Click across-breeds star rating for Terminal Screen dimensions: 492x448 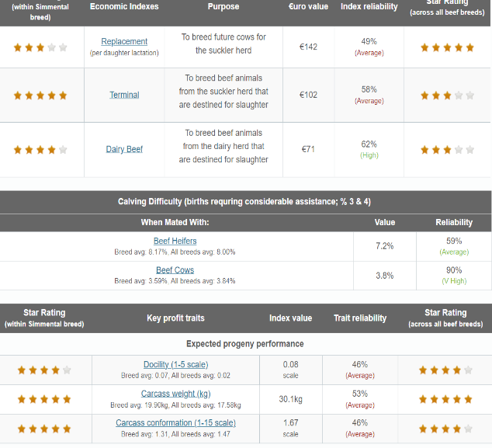point(447,96)
